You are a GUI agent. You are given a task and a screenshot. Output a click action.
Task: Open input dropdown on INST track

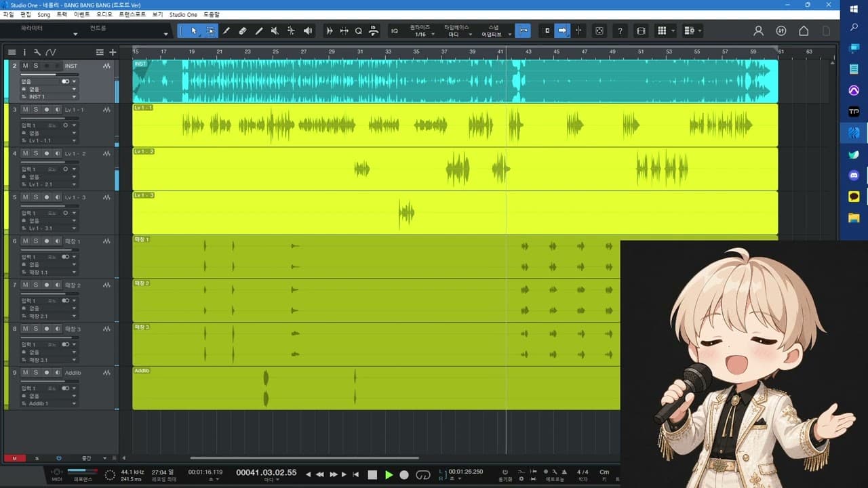point(74,81)
